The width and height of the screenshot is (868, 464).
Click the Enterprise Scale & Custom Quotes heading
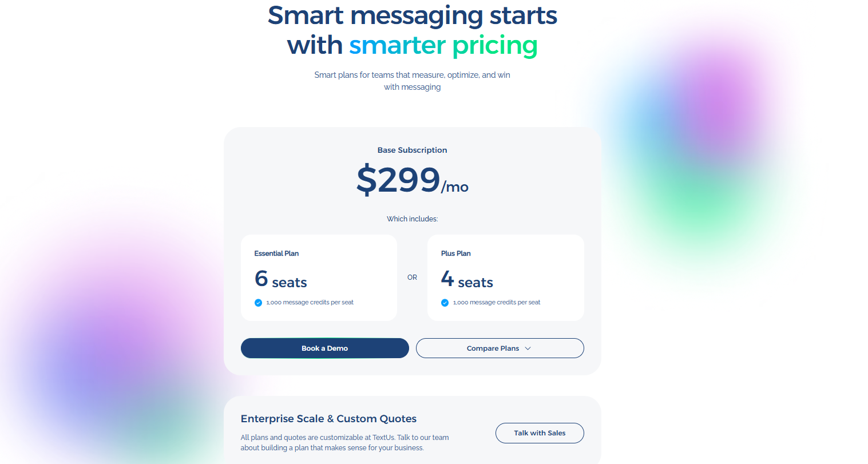328,419
